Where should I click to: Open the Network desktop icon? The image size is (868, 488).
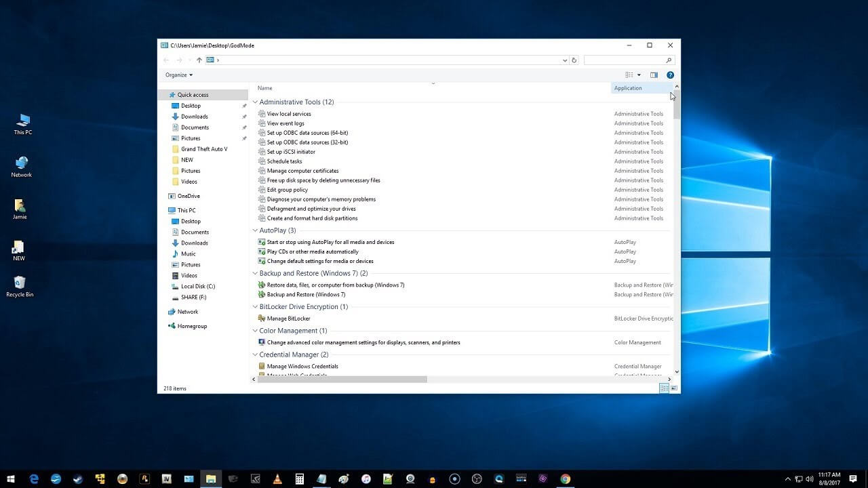(22, 167)
